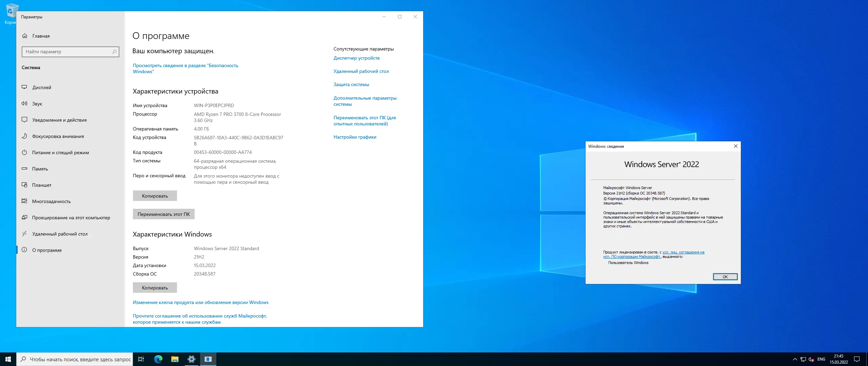The height and width of the screenshot is (366, 868).
Task: Open File Explorer from the taskbar
Action: tap(175, 359)
